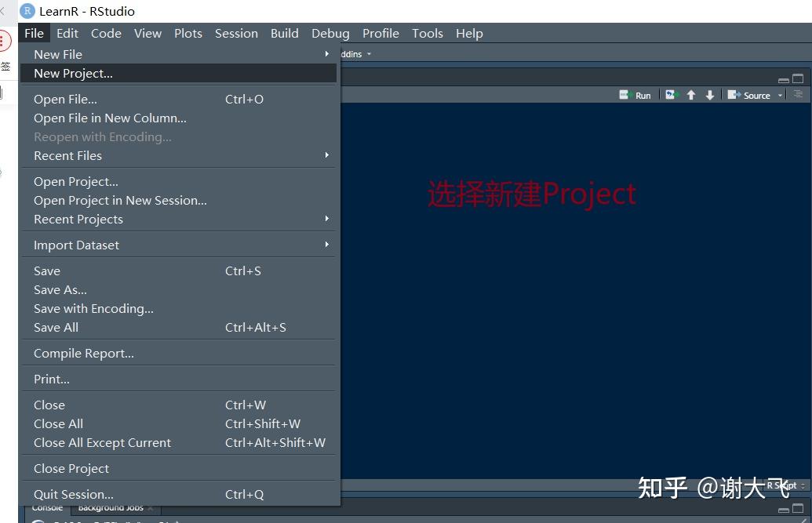This screenshot has height=523, width=812.
Task: Expand the Import Dataset submenu
Action: click(x=178, y=245)
